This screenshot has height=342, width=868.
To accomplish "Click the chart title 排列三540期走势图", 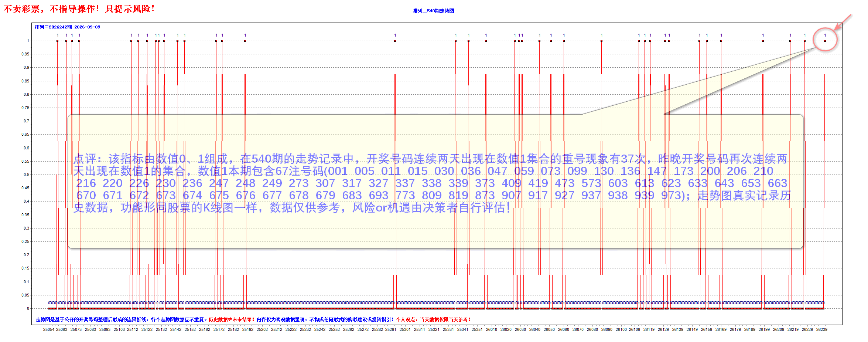I will coord(433,11).
